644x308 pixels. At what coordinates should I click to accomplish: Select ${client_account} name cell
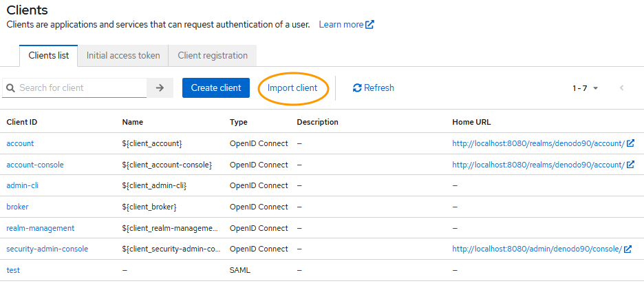tap(152, 143)
